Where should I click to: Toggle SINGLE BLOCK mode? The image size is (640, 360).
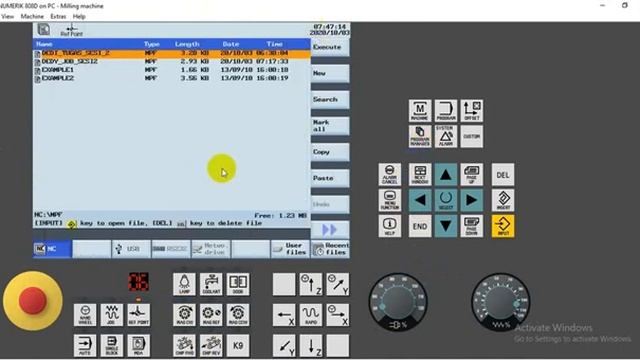pos(111,345)
